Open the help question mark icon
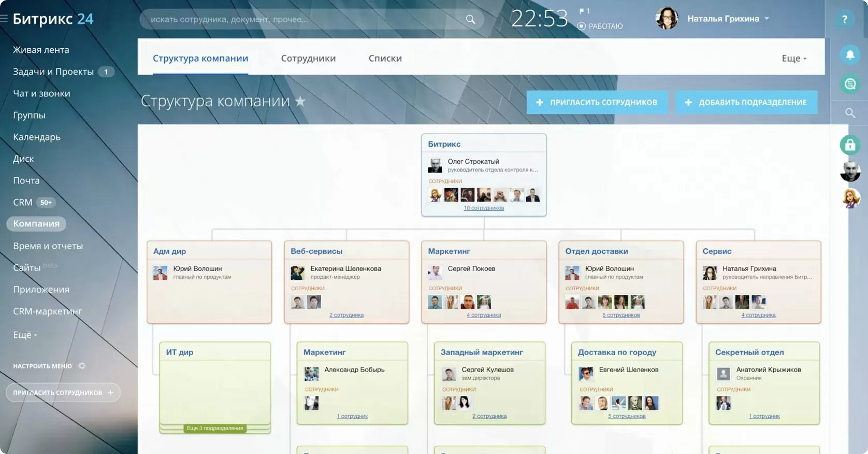The width and height of the screenshot is (868, 454). pyautogui.click(x=845, y=19)
